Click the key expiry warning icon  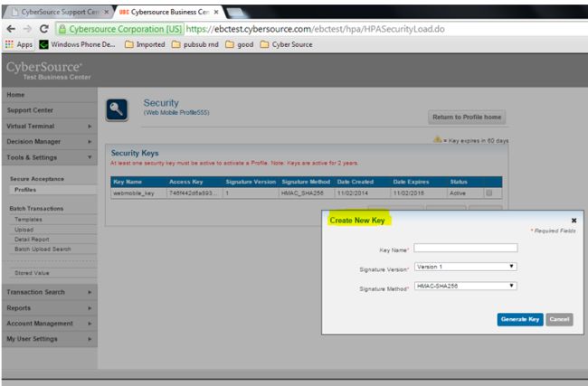(437, 140)
